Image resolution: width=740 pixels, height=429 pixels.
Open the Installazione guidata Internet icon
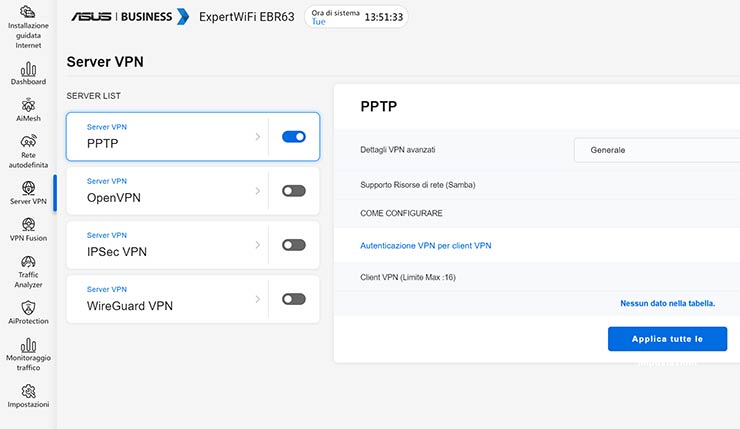point(28,14)
